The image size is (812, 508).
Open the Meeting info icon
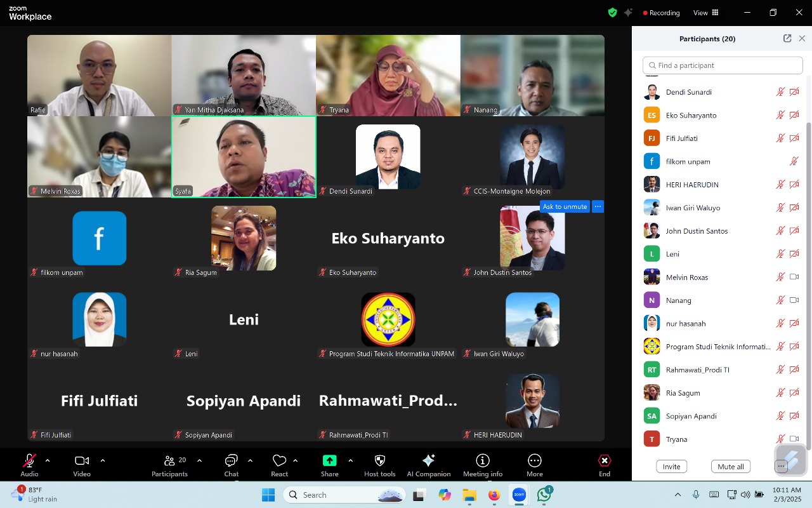coord(483,461)
